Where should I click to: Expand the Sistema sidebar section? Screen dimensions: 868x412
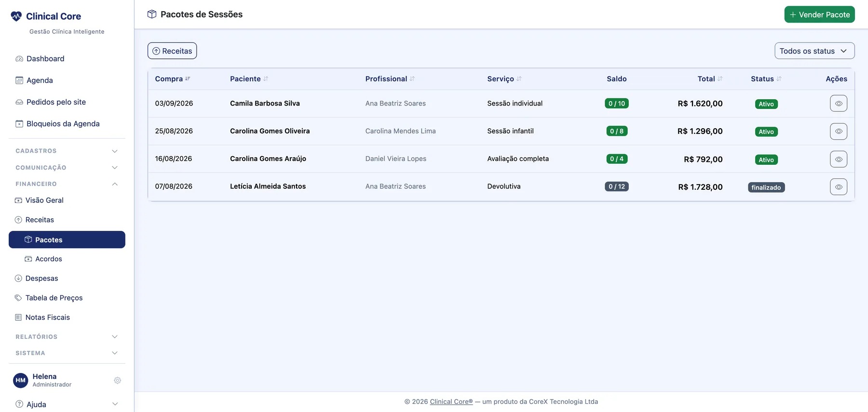pyautogui.click(x=67, y=353)
